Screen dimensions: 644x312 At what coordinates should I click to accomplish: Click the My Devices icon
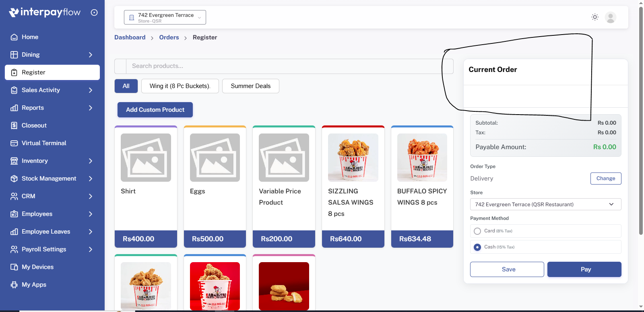[14, 267]
